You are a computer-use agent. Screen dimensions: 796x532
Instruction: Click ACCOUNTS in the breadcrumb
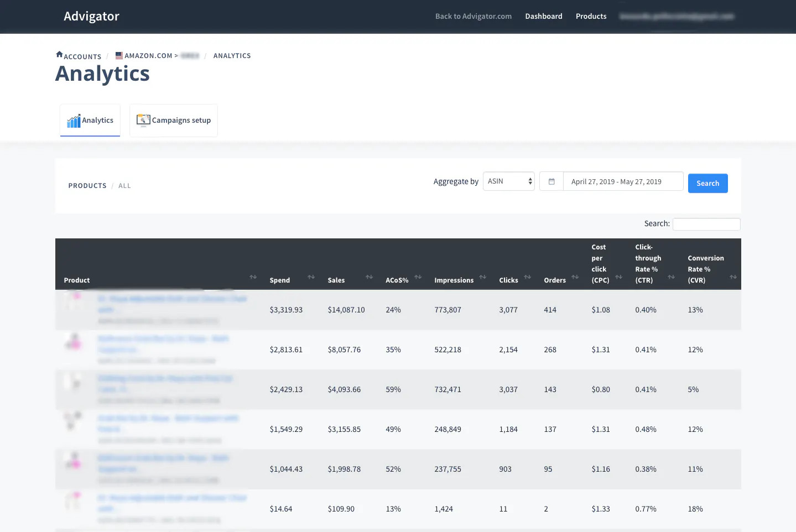(x=82, y=56)
